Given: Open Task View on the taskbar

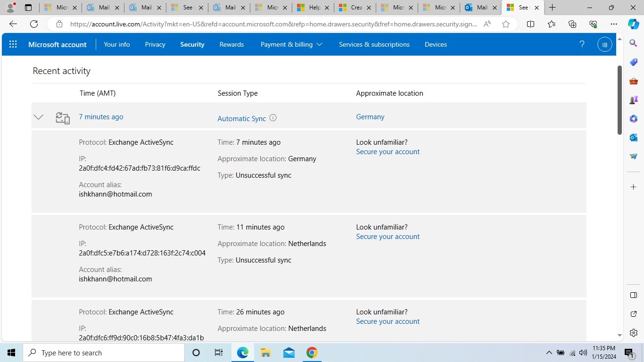Looking at the screenshot, I should (x=219, y=353).
